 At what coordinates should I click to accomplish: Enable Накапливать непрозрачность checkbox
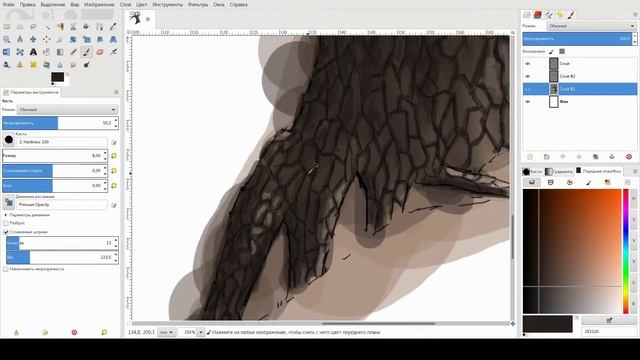[6, 269]
